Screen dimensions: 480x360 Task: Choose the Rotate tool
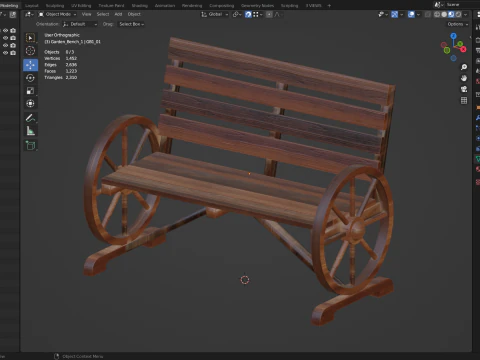coord(30,78)
